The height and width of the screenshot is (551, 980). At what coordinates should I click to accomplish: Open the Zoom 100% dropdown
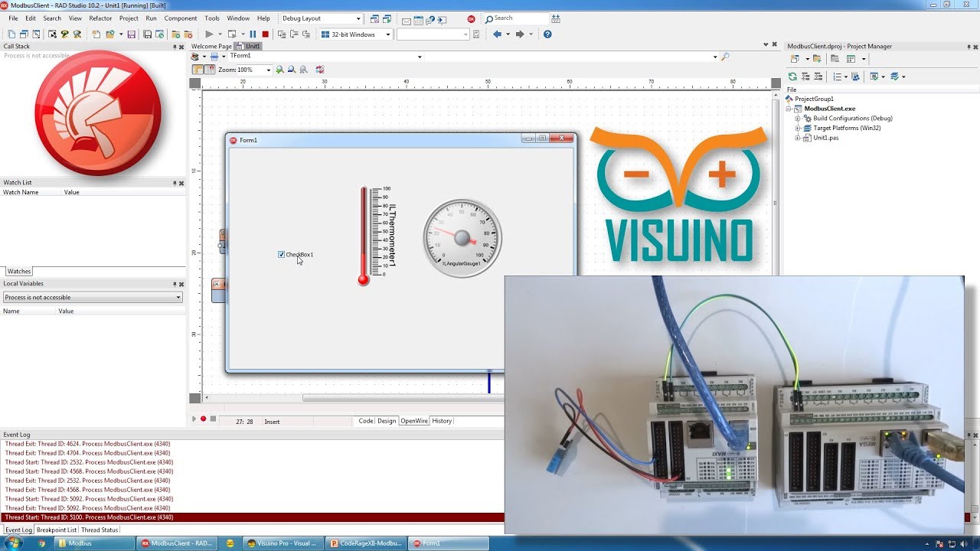268,70
